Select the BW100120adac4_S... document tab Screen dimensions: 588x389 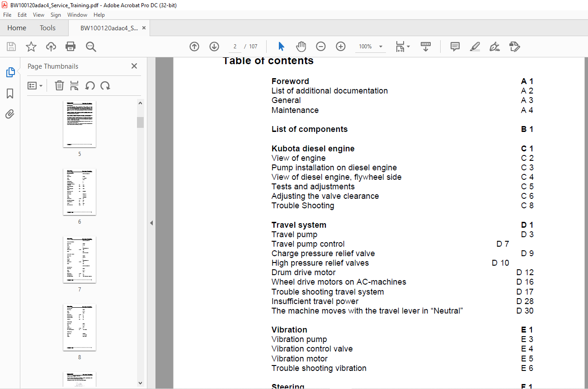click(x=109, y=28)
